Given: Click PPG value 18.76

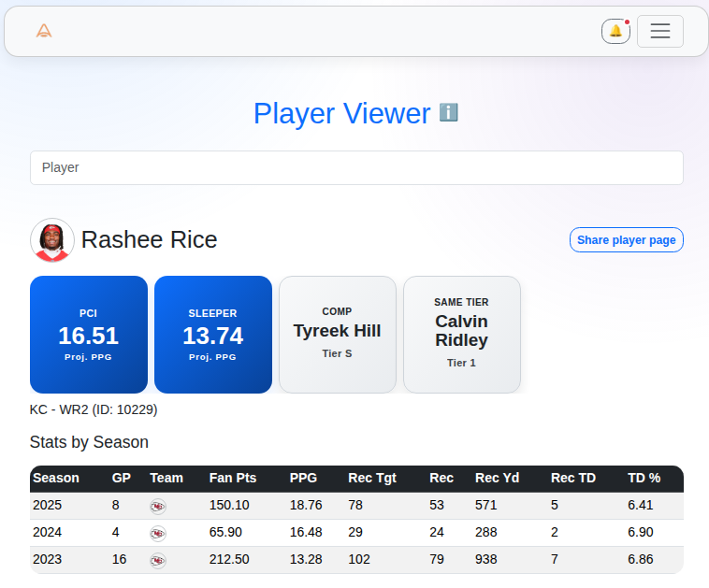Looking at the screenshot, I should 306,505.
